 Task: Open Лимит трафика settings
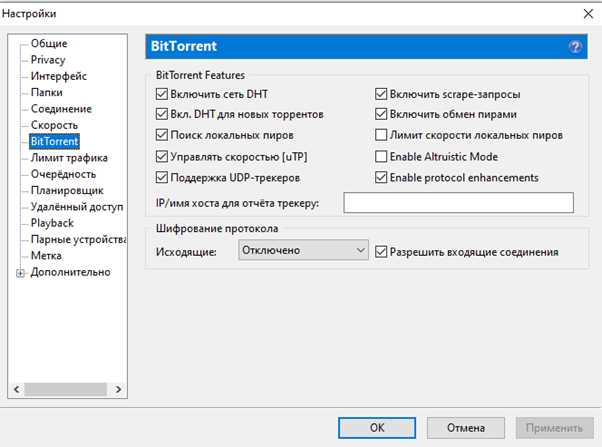coord(69,158)
